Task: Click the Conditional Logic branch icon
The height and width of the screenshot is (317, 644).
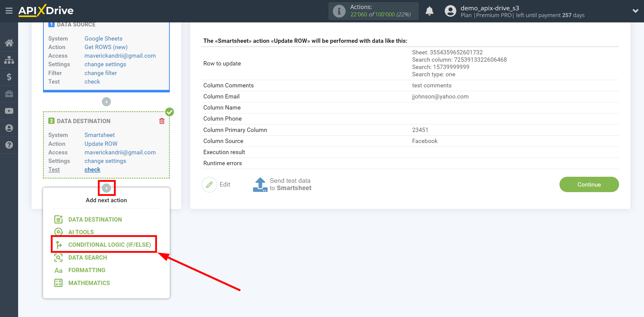Action: [x=58, y=245]
